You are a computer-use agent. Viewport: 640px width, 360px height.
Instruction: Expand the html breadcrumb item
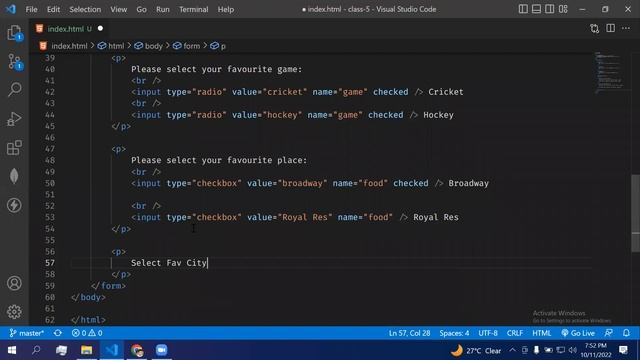point(111,46)
